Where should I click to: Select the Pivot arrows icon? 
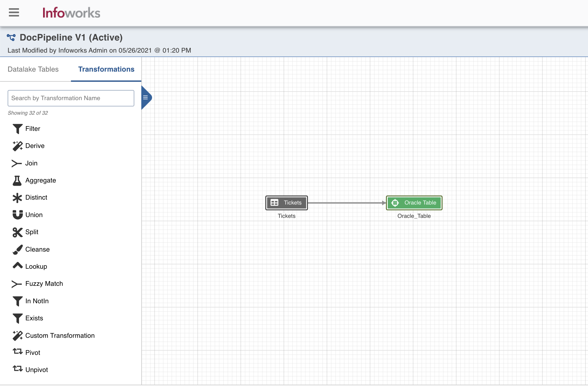point(17,351)
